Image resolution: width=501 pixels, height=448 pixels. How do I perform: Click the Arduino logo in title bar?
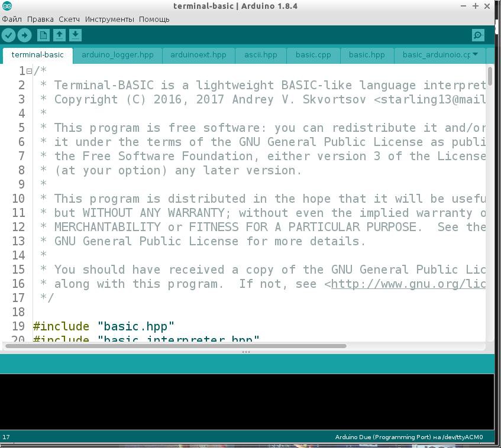[7, 6]
